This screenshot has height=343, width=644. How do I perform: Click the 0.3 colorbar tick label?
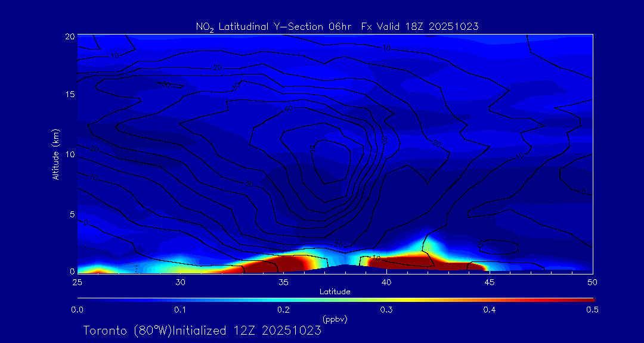(386, 310)
